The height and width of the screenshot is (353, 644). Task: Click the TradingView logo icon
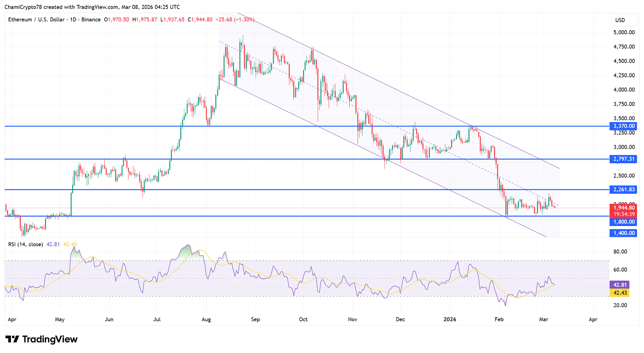pos(12,339)
